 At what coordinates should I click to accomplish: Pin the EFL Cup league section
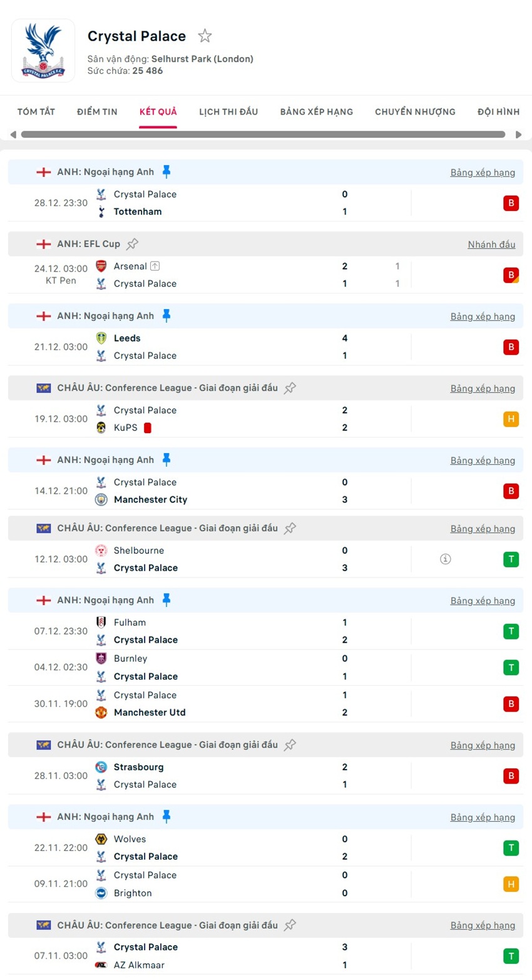[x=135, y=243]
